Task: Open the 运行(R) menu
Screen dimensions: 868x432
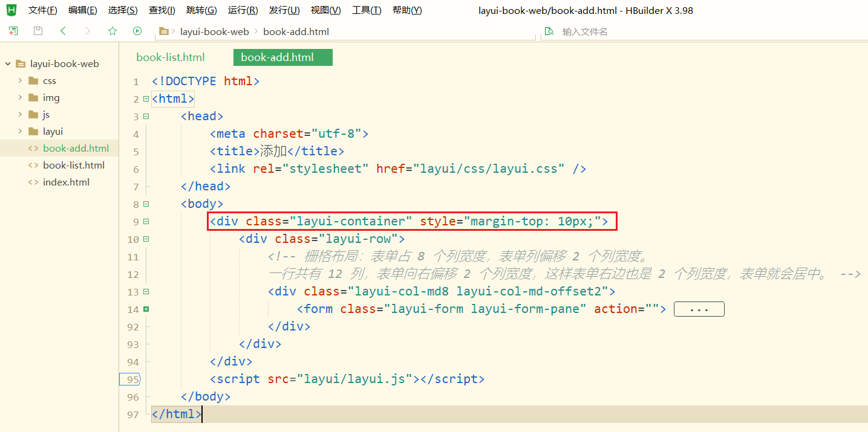Action: [x=243, y=10]
